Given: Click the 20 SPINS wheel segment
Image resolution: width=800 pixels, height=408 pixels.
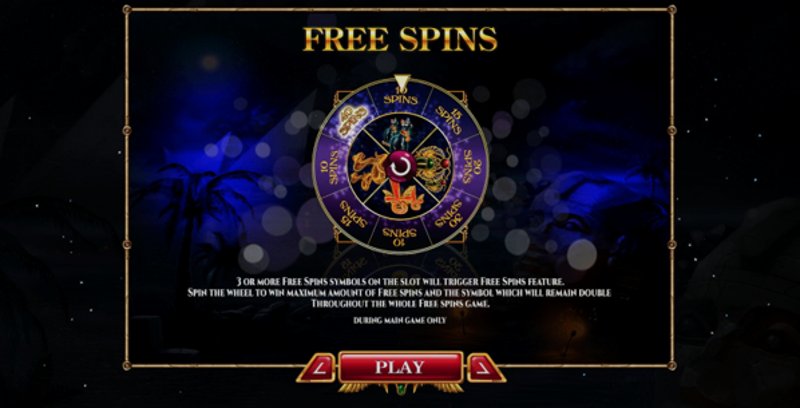Looking at the screenshot, I should 472,167.
